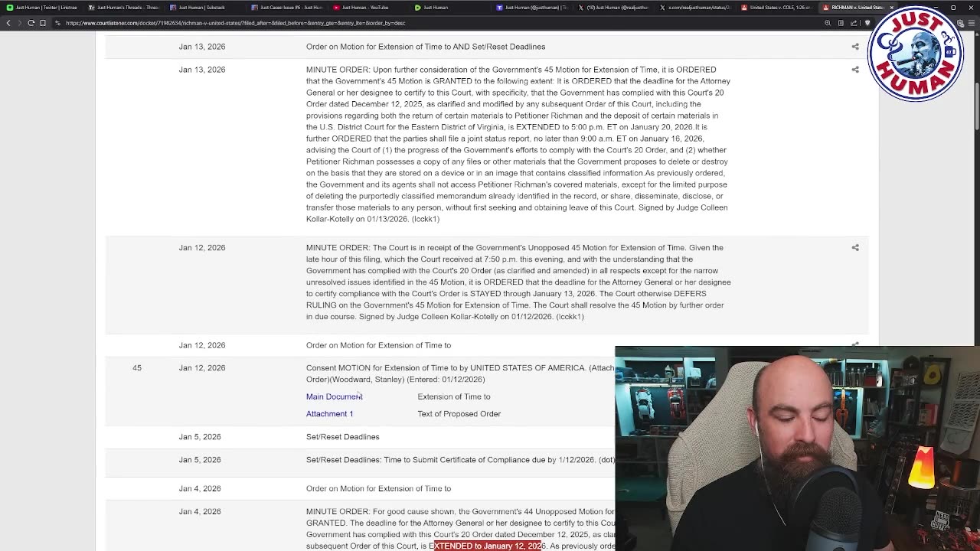
Task: Click the zoom magnifier icon in address bar
Action: click(828, 23)
